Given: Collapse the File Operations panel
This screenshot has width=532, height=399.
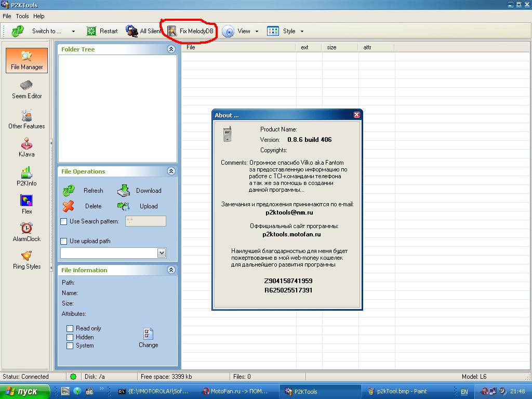Looking at the screenshot, I should (x=171, y=171).
